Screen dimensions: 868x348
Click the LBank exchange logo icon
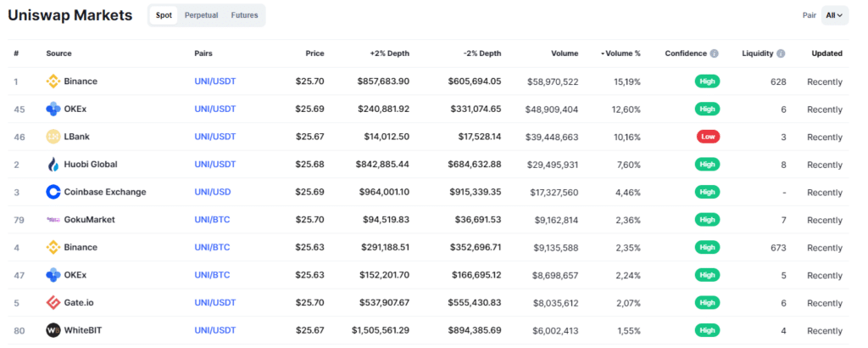[53, 137]
